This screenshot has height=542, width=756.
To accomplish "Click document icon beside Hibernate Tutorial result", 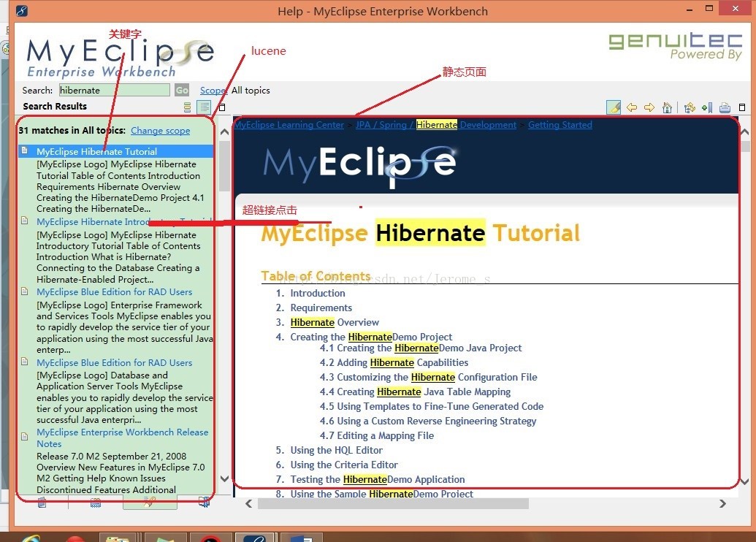I will (x=25, y=151).
